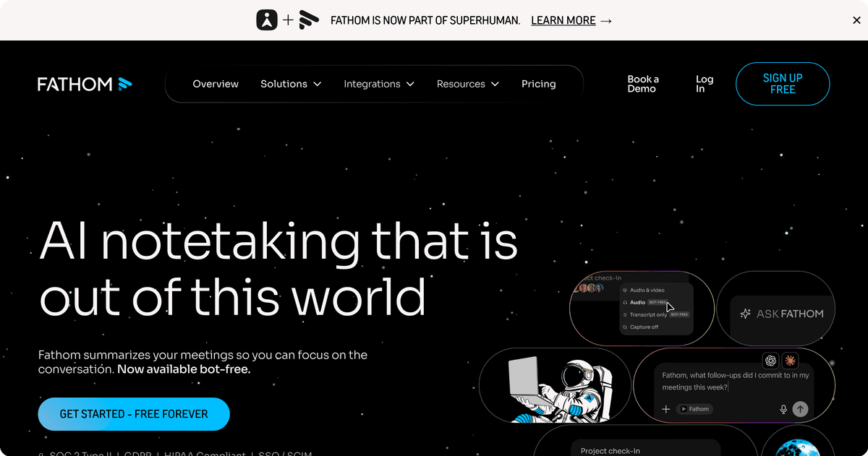Click the sparkle icon beside ASK FATHOM
This screenshot has height=456, width=868.
pyautogui.click(x=745, y=314)
